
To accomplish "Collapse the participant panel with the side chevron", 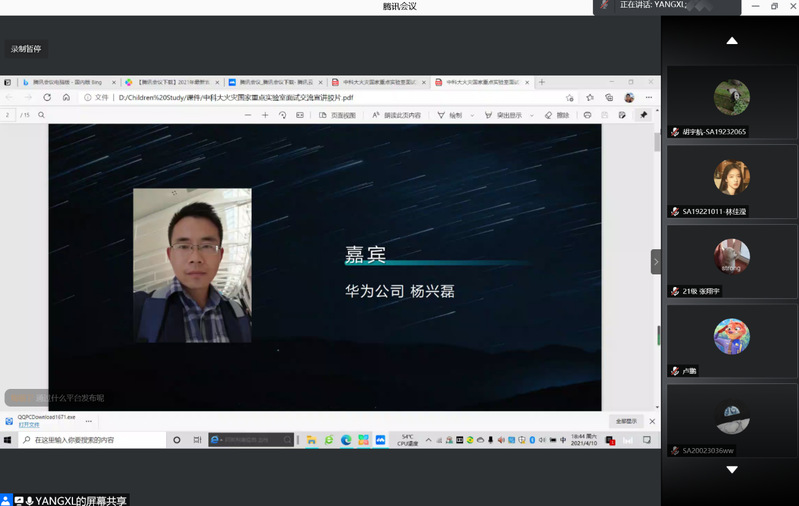I will [656, 262].
